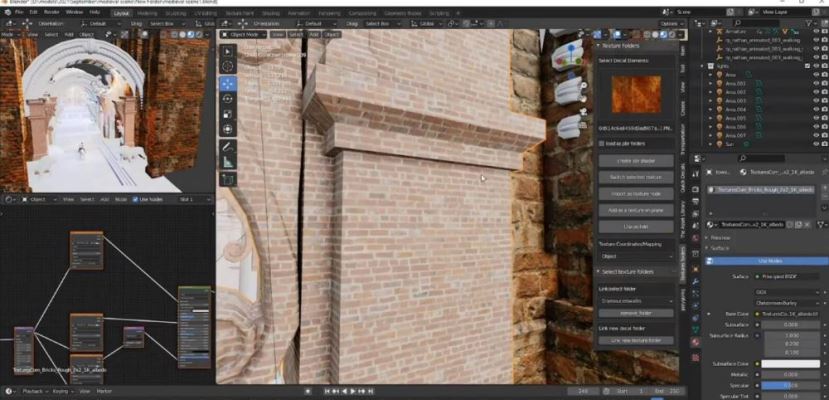The width and height of the screenshot is (829, 400).
Task: Open the Render menu in top bar
Action: coord(51,12)
